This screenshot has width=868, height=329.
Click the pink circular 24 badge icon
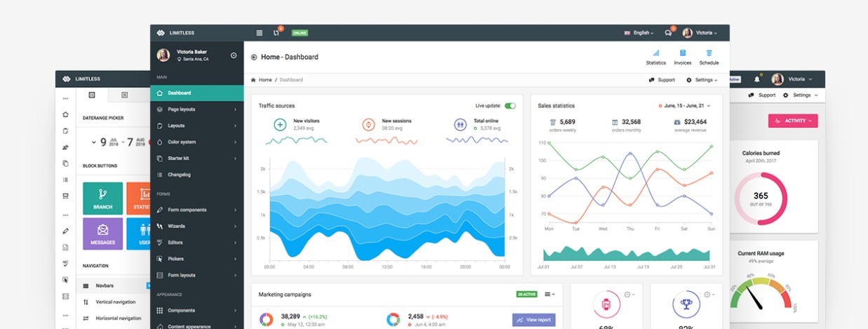606,304
